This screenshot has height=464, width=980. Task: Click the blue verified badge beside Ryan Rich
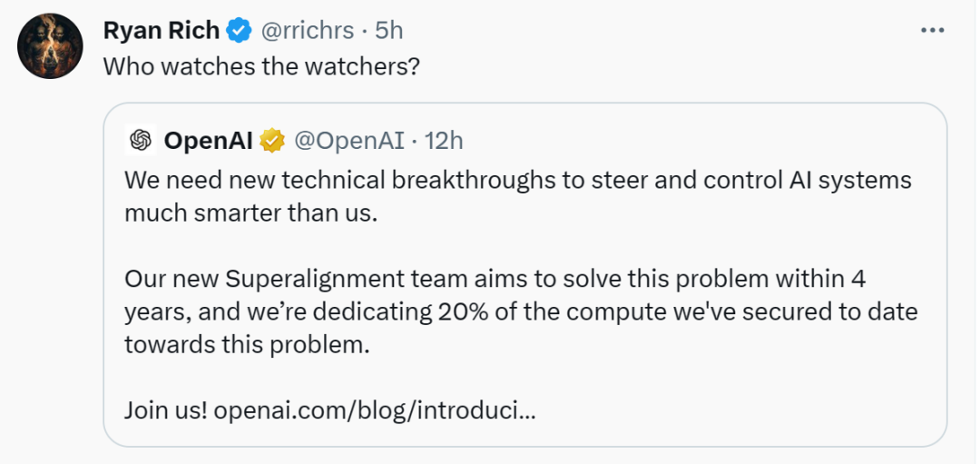pyautogui.click(x=239, y=30)
